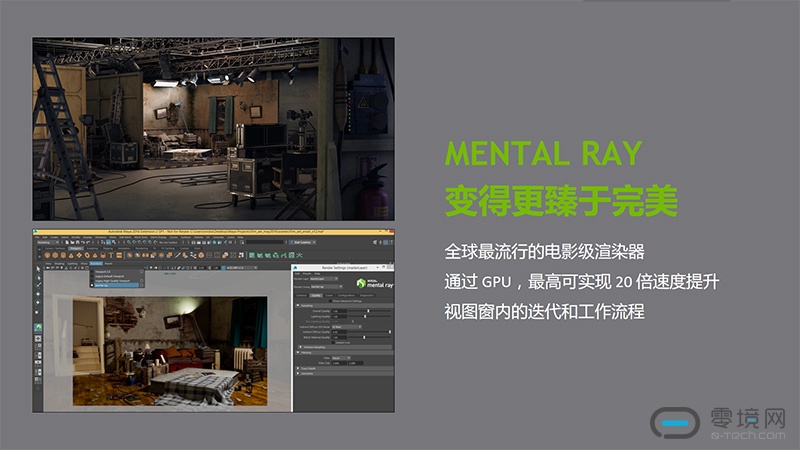This screenshot has width=800, height=450.
Task: Expand the Volume Sampling section
Action: click(301, 347)
